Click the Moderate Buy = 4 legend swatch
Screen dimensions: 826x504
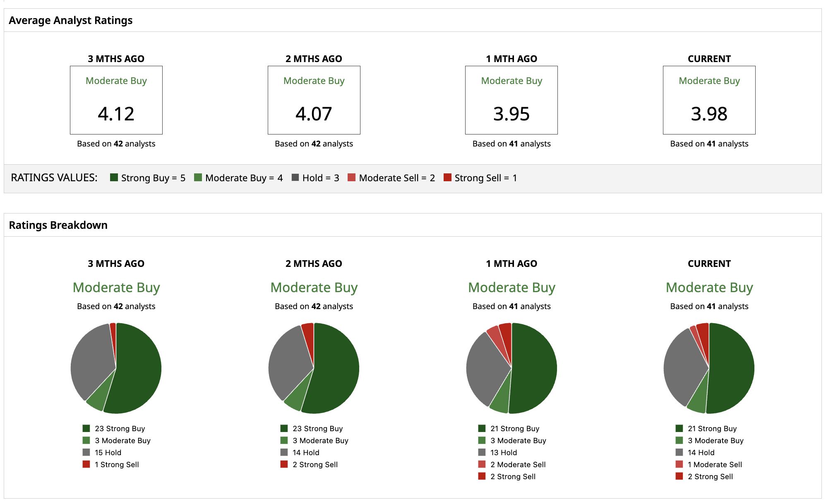point(198,178)
